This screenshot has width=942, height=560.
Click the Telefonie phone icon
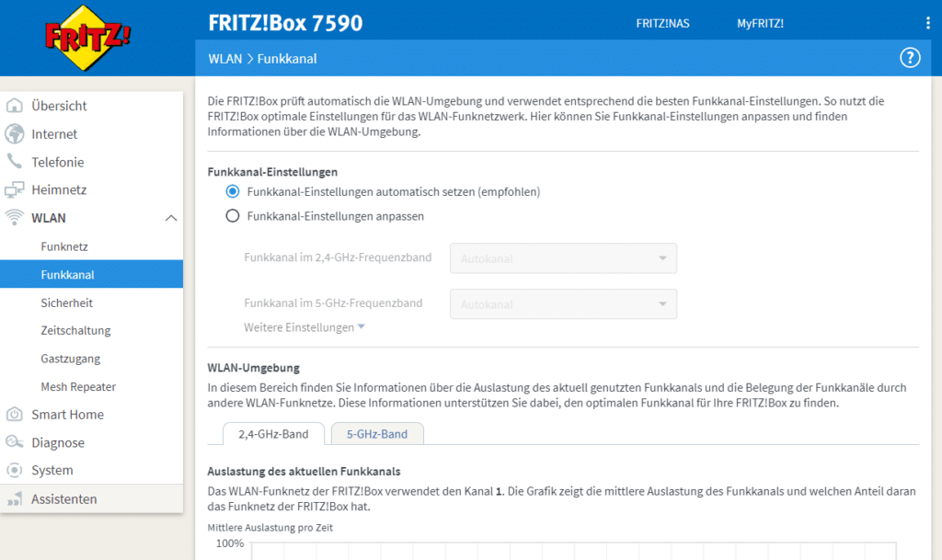pyautogui.click(x=15, y=162)
